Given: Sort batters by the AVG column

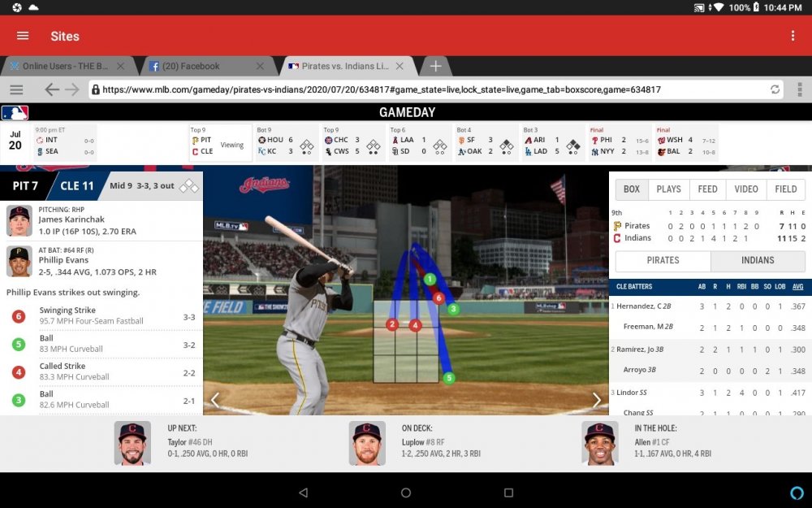Looking at the screenshot, I should pyautogui.click(x=798, y=287).
